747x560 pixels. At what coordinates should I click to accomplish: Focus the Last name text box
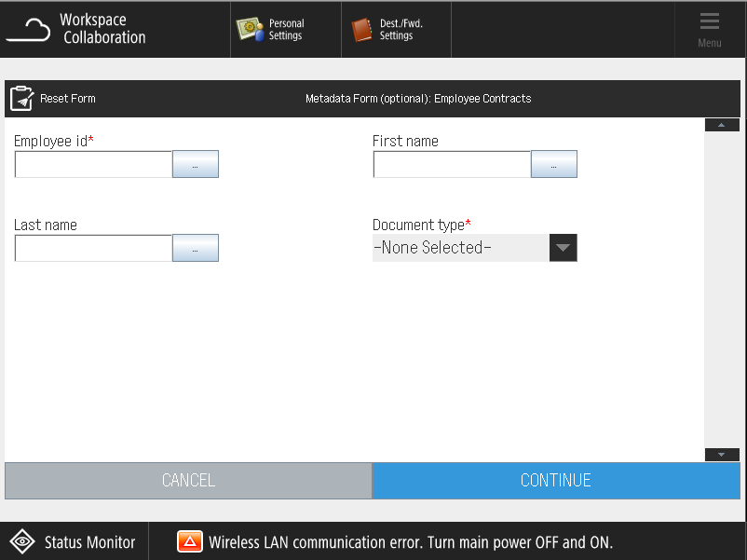94,249
